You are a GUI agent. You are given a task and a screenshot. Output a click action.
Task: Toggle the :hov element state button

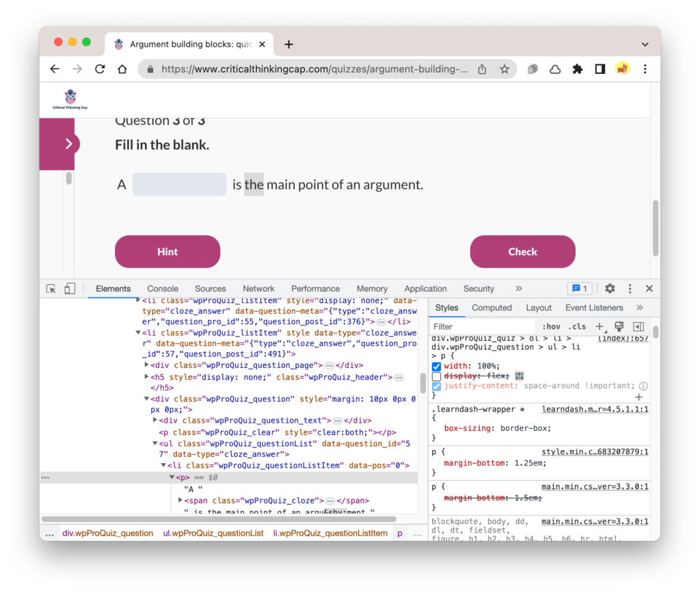click(x=552, y=327)
